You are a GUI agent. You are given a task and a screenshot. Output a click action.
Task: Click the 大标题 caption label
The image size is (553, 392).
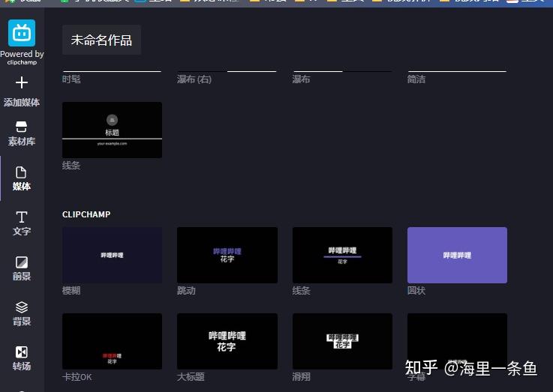pos(191,377)
